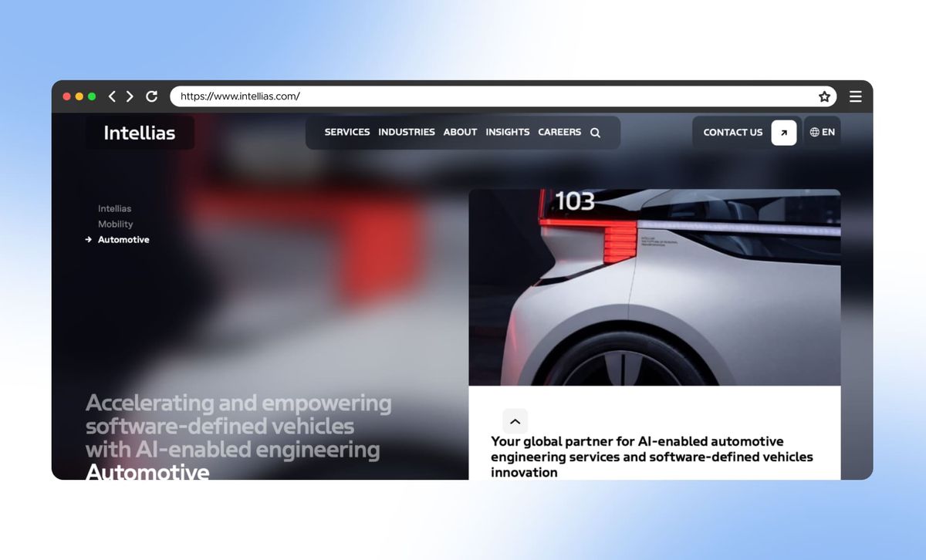926x560 pixels.
Task: Click the red window close button
Action: (67, 96)
